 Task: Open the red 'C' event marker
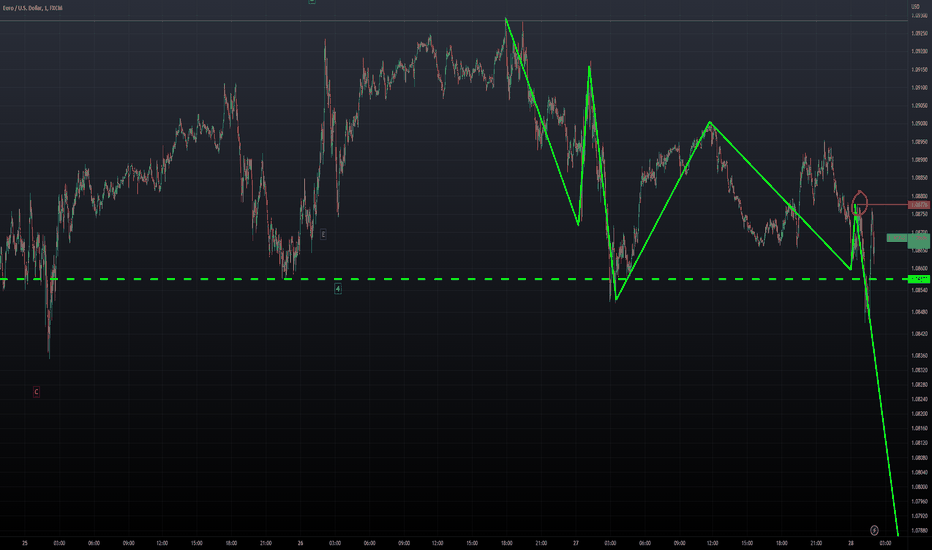[36, 392]
